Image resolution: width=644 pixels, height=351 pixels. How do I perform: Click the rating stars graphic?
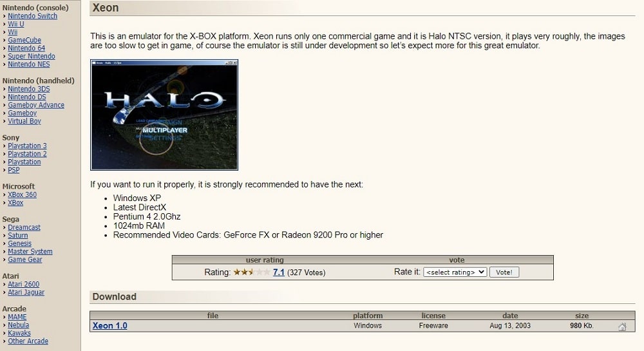pos(251,272)
